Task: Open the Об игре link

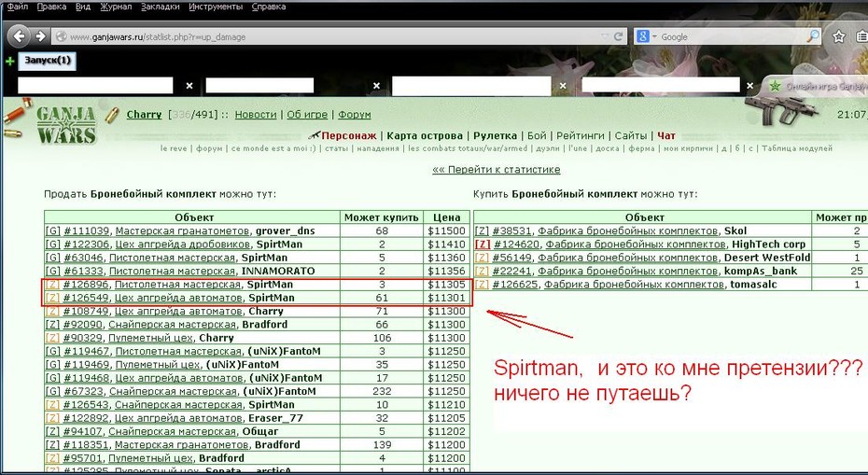Action: (307, 115)
